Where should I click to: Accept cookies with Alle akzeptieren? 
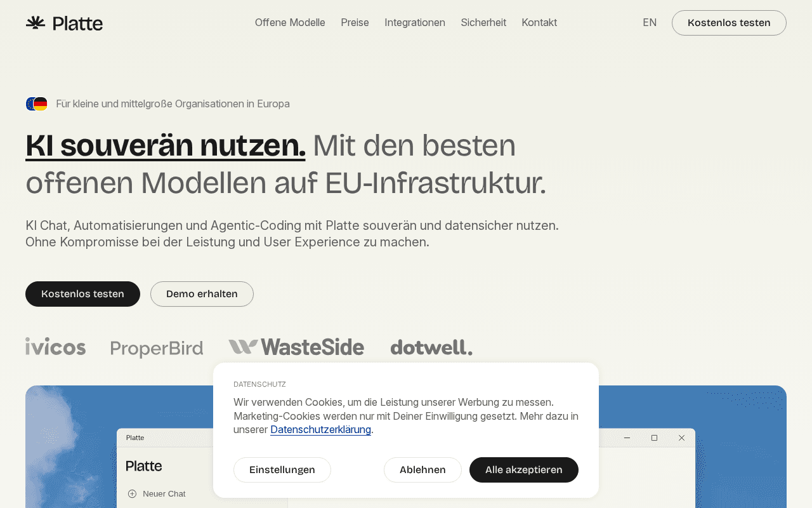pyautogui.click(x=524, y=470)
